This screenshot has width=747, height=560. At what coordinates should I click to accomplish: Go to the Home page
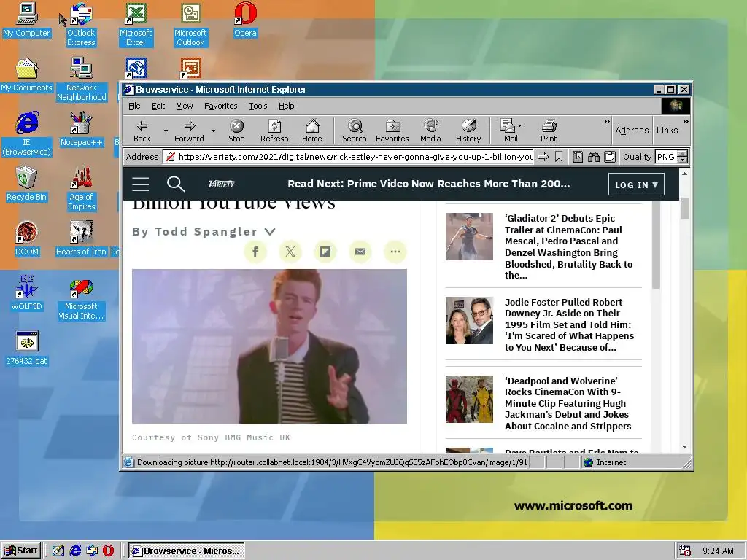click(312, 131)
